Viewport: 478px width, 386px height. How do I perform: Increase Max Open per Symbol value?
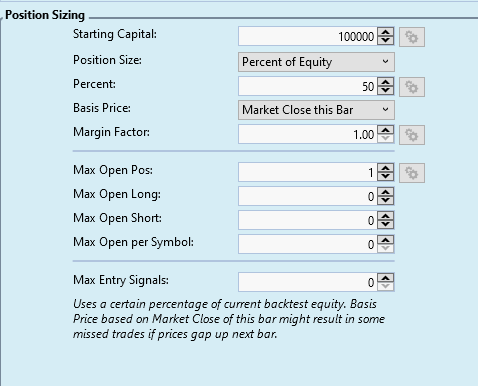click(386, 241)
